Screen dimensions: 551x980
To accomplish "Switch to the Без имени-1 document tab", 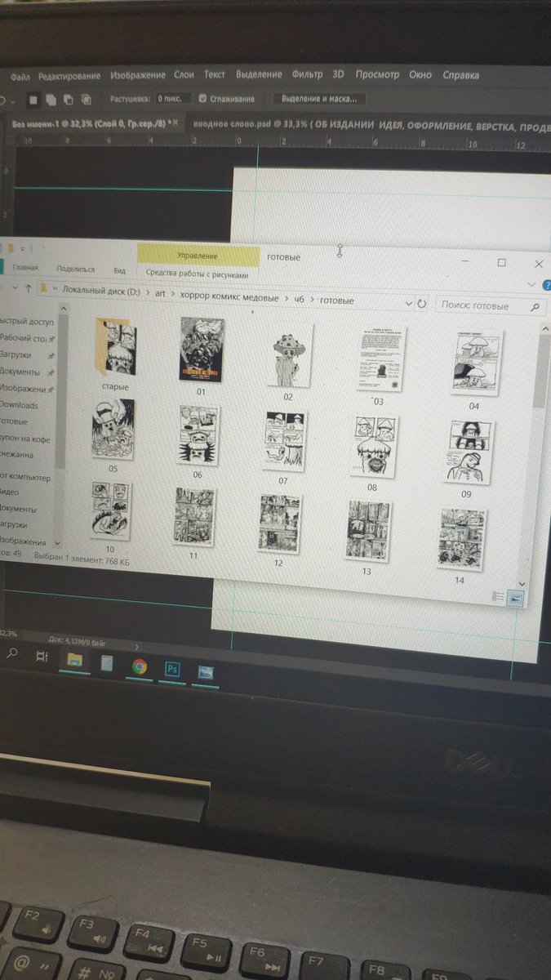I will pyautogui.click(x=94, y=124).
